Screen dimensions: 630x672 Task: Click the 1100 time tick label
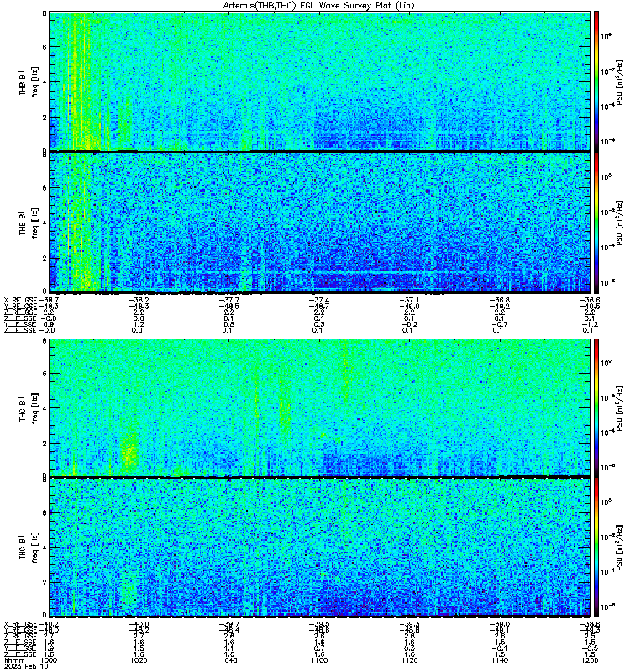(319, 660)
